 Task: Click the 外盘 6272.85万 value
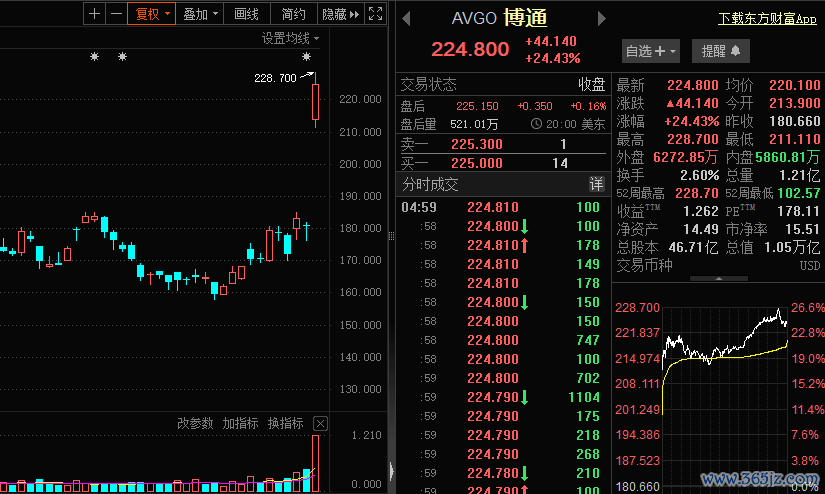(686, 157)
